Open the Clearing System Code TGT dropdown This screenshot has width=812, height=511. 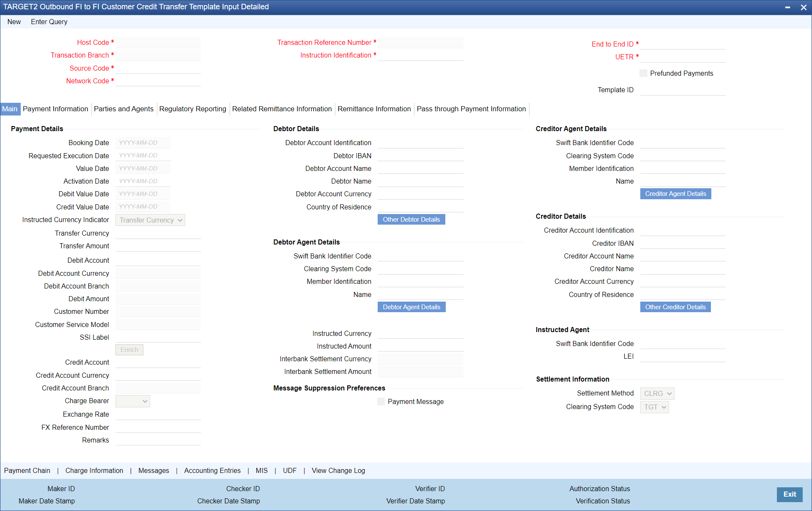pos(655,407)
